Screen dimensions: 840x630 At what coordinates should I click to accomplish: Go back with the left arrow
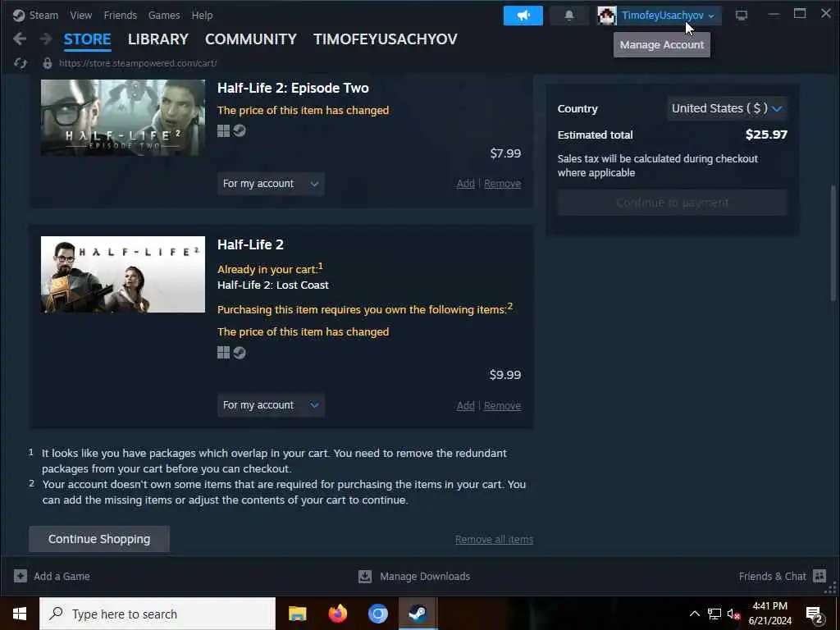[20, 39]
